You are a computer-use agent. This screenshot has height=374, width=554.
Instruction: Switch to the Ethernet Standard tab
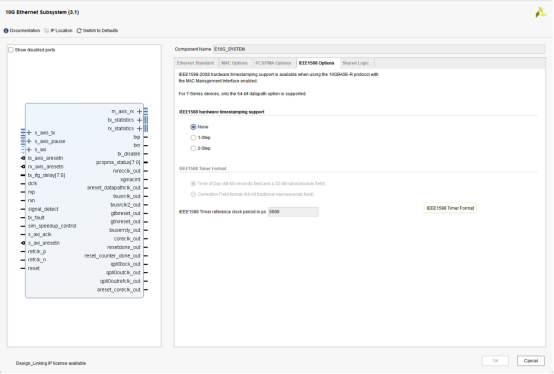point(195,63)
